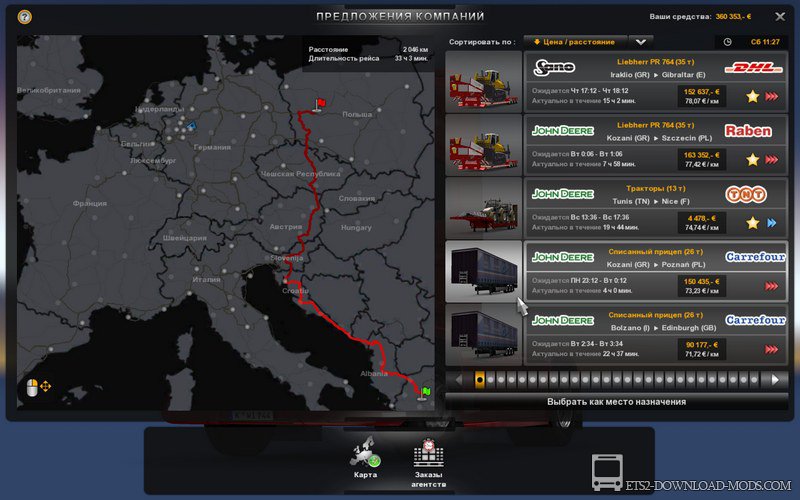This screenshot has height=500, width=800.
Task: Click John Deere logo in Tunis–Nice job
Action: tap(563, 194)
